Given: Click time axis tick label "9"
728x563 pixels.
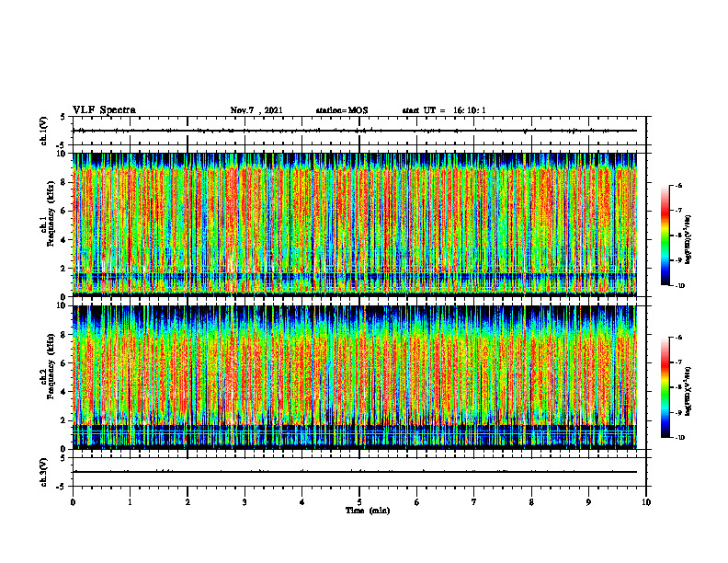Looking at the screenshot, I should coord(588,502).
